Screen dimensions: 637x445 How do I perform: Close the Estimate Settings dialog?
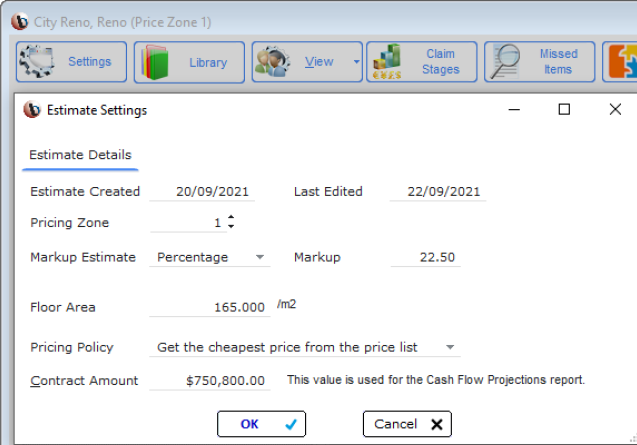point(615,109)
